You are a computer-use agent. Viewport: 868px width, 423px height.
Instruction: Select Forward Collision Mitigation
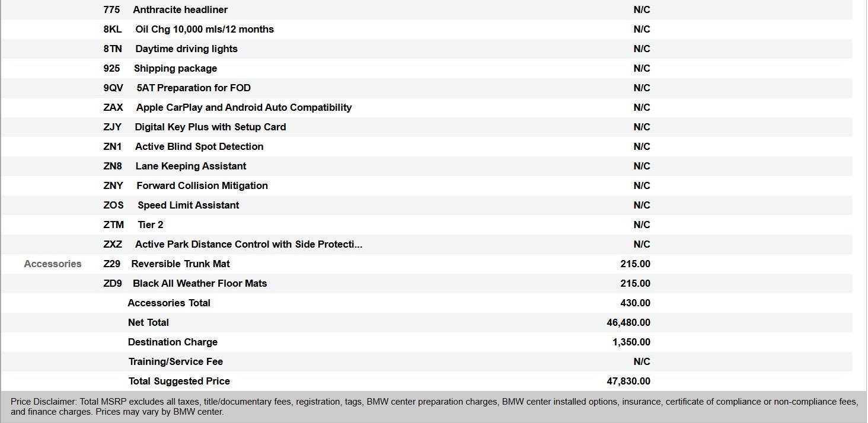pos(202,185)
